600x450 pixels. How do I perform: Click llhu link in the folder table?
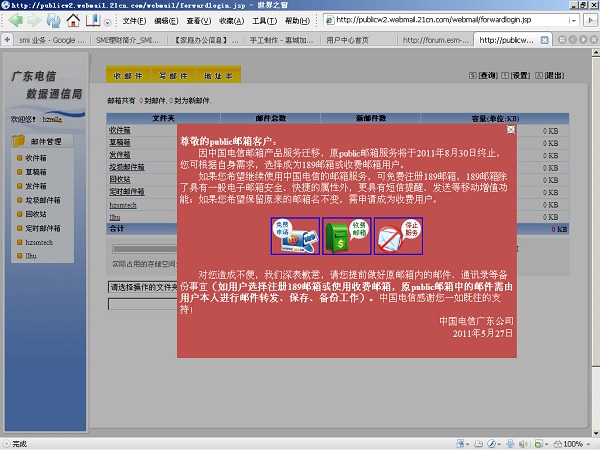115,217
